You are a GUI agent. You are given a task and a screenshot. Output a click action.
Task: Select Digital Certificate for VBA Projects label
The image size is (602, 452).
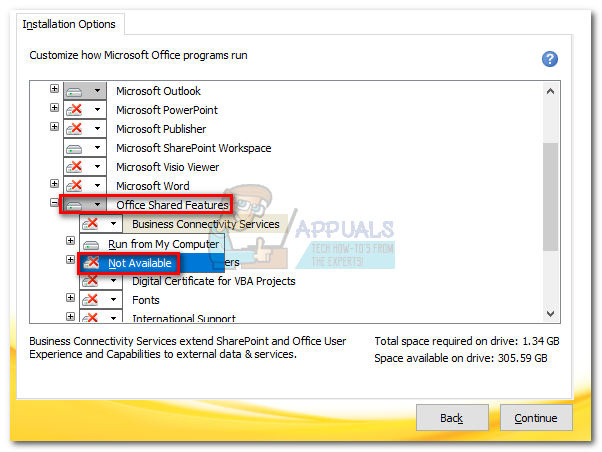pyautogui.click(x=213, y=281)
